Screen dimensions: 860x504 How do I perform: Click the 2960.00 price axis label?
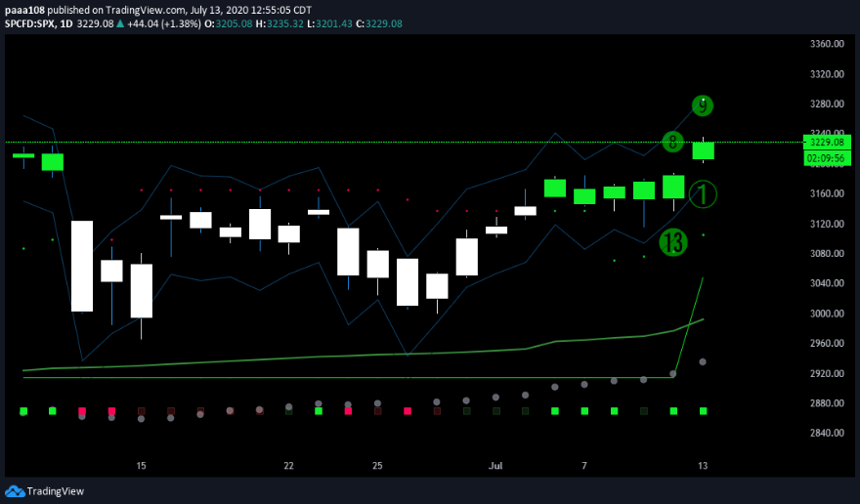click(827, 343)
